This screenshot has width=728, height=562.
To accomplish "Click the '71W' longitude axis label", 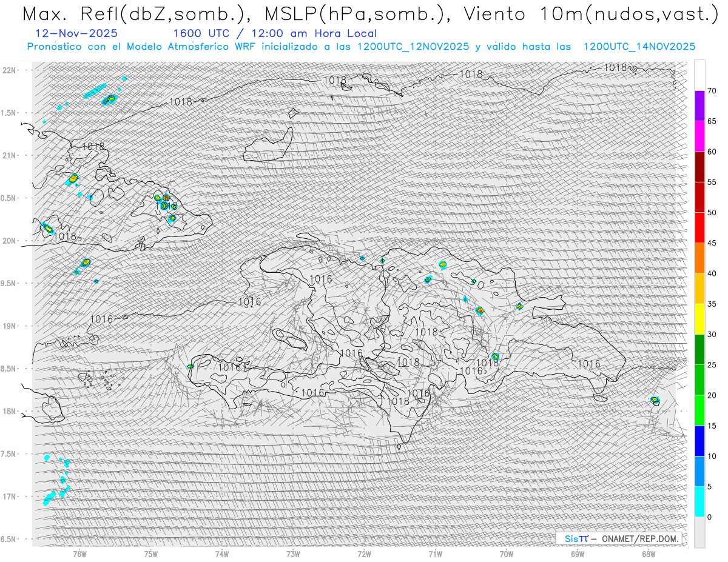I will pyautogui.click(x=435, y=554).
